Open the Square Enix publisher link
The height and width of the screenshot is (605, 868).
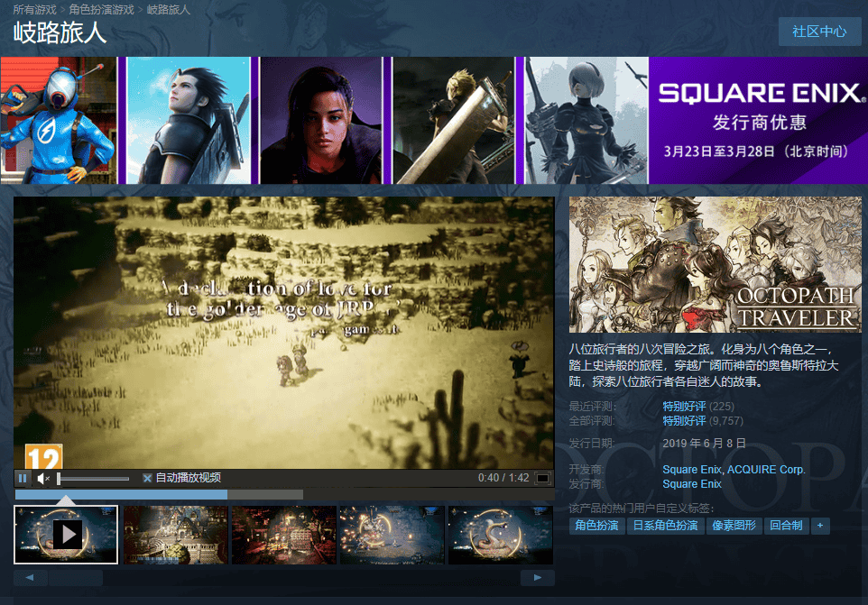[692, 484]
